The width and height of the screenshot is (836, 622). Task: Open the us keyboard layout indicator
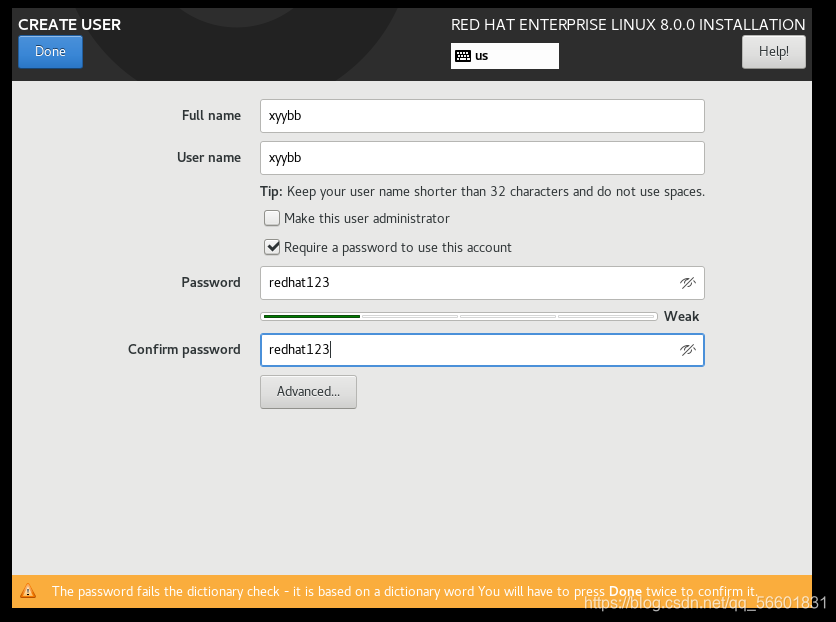click(x=505, y=56)
